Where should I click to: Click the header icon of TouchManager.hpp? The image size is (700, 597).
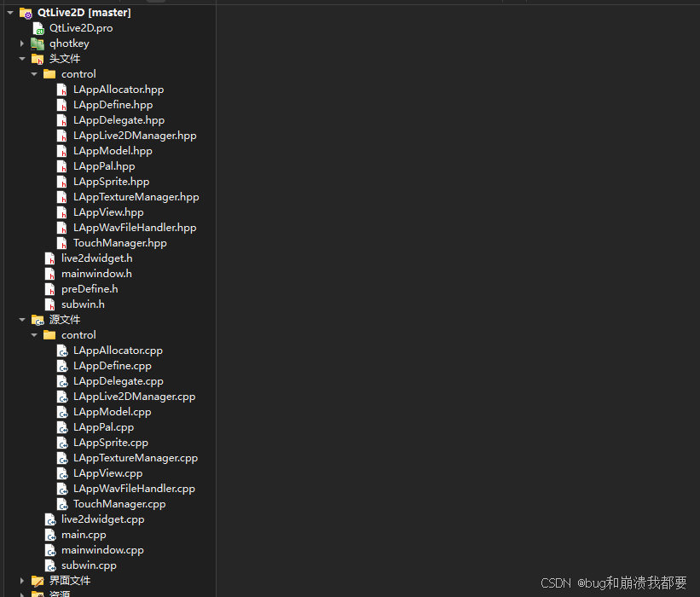(x=62, y=243)
